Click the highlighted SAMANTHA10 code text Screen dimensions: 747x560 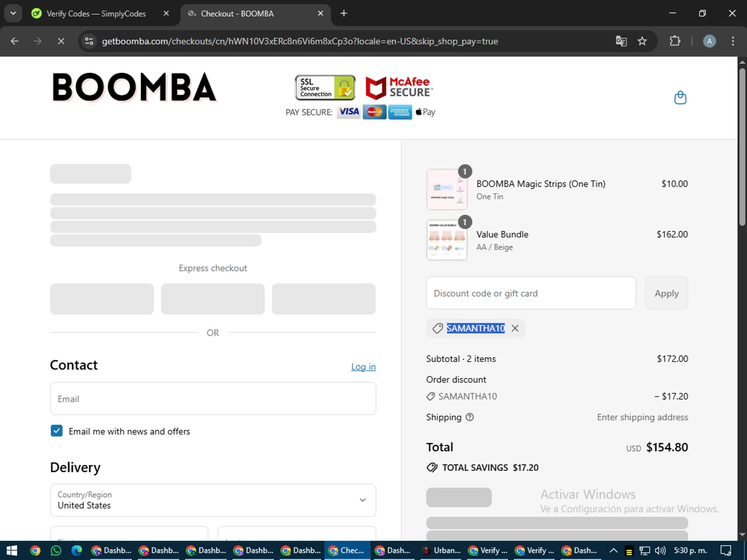(x=476, y=329)
